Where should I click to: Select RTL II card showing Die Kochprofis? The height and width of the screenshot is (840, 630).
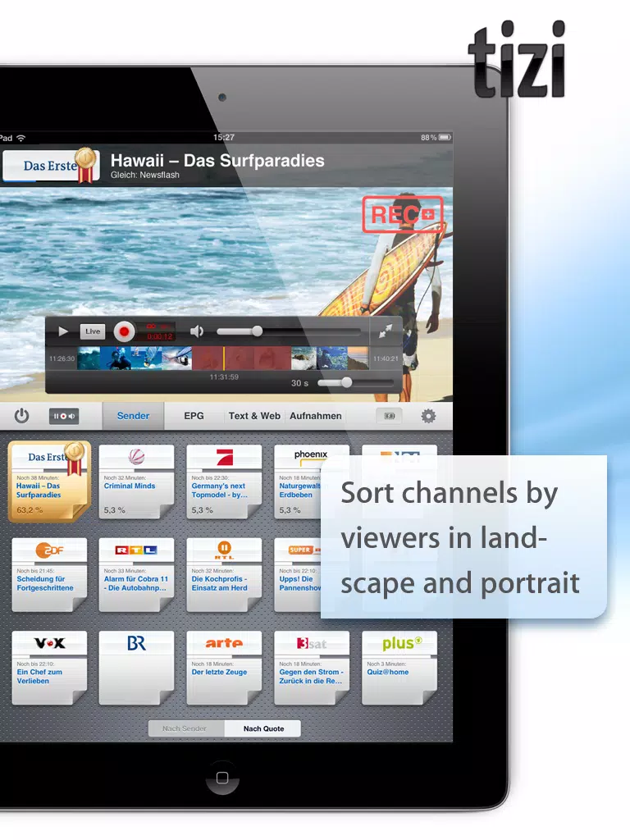(x=224, y=575)
